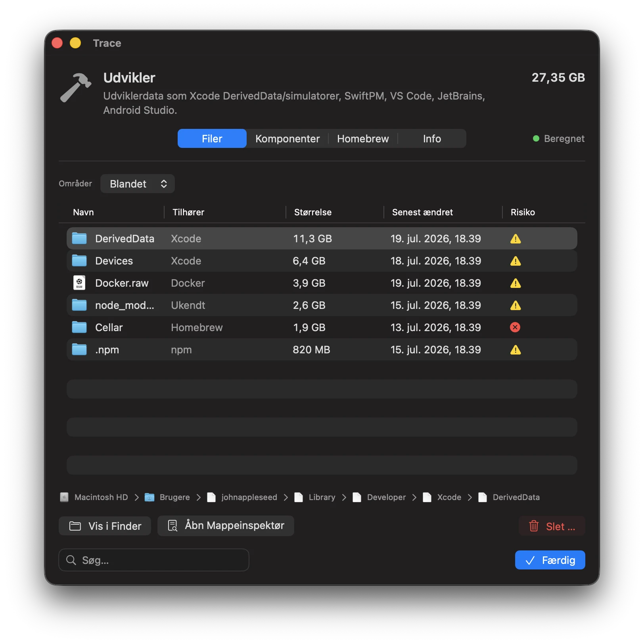
Task: Click johnappleseed in the path bar
Action: [249, 497]
